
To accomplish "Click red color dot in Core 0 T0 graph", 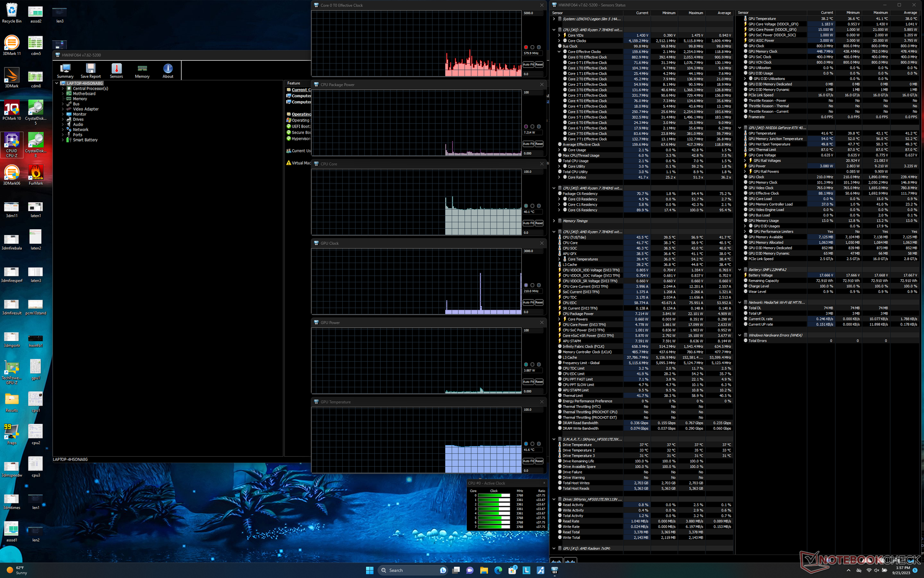I will click(x=526, y=47).
